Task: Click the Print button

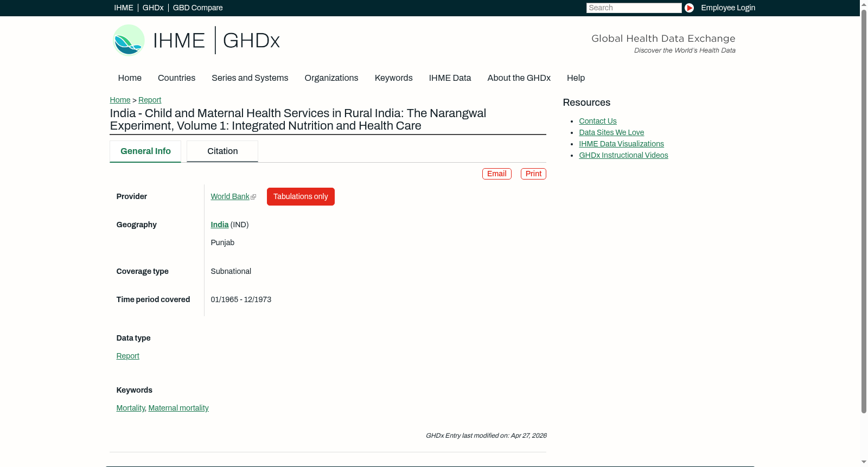Action: [533, 174]
